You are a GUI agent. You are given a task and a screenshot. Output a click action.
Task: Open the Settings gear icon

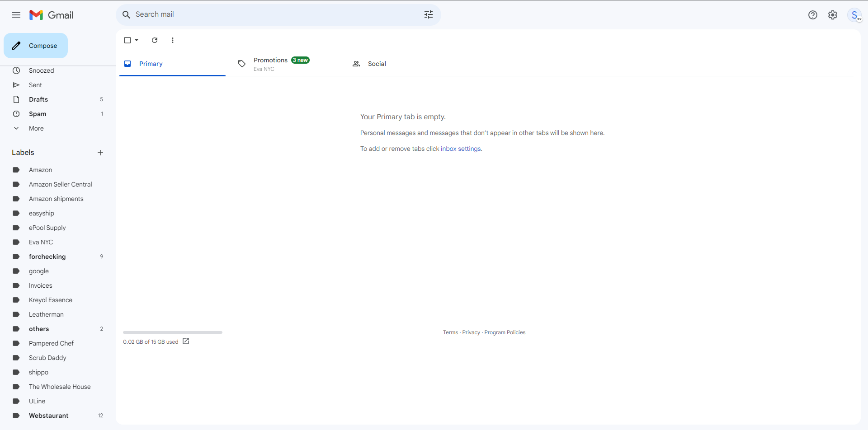click(x=833, y=15)
